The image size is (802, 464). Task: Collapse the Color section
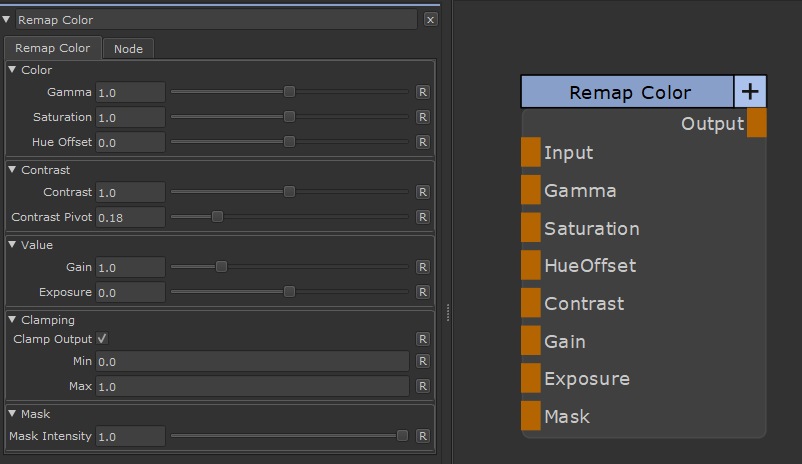[12, 70]
